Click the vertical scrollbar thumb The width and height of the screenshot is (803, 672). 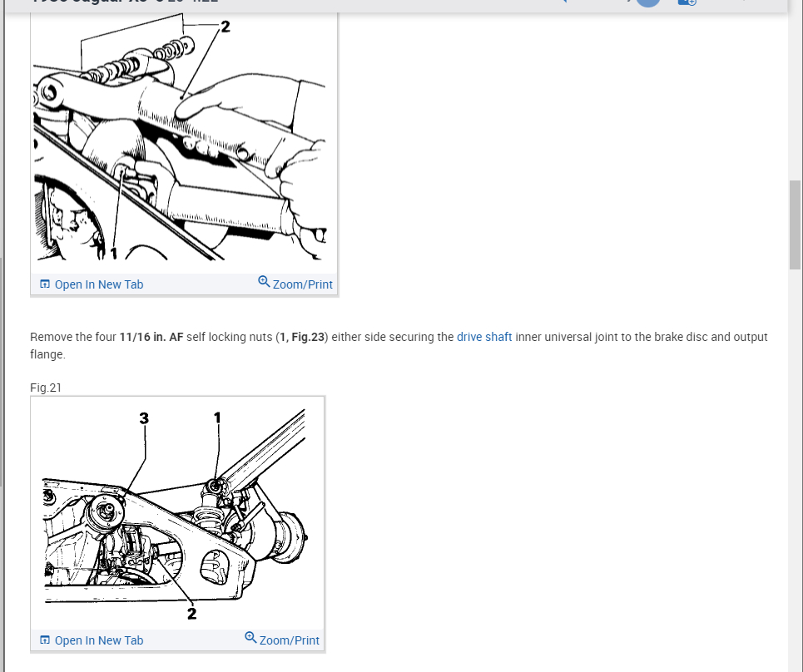tap(796, 225)
